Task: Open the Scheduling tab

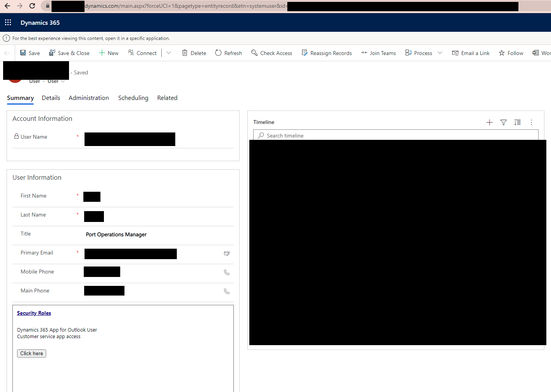Action: (133, 98)
